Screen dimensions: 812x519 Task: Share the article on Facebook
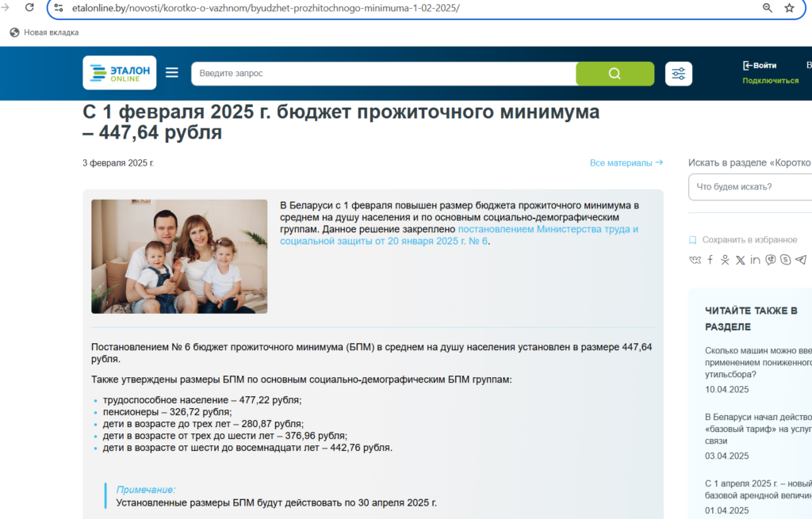tap(710, 260)
